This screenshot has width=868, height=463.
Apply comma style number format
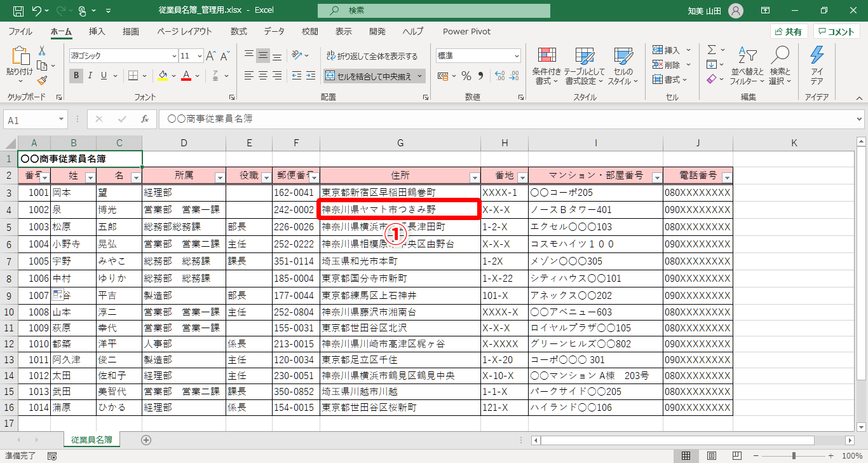tap(480, 76)
